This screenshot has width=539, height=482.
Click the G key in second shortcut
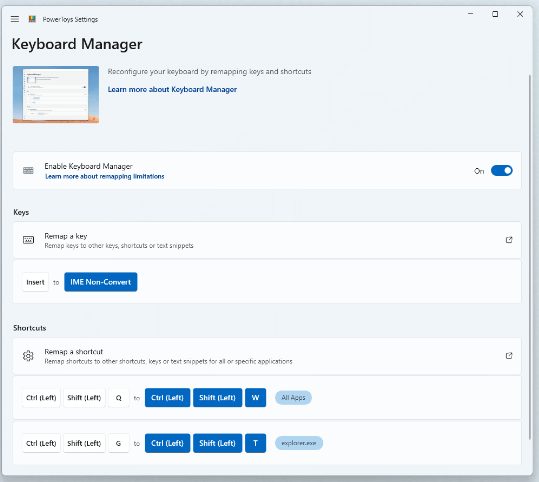point(119,443)
